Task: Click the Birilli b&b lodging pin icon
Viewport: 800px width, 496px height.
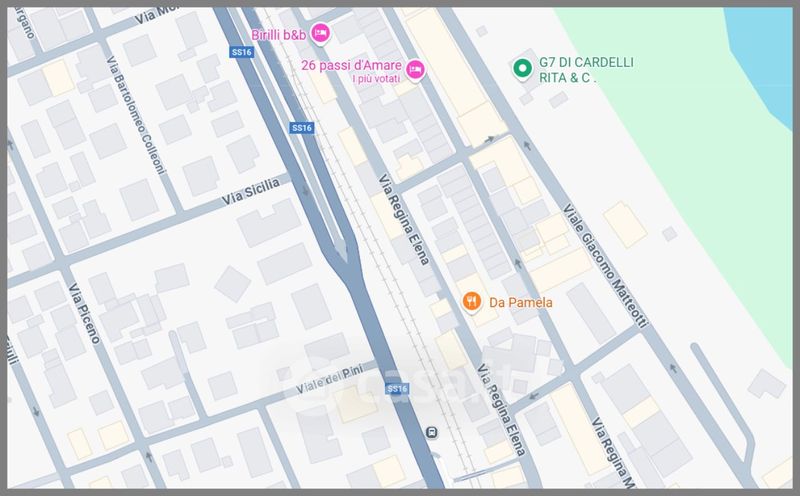Action: (320, 34)
